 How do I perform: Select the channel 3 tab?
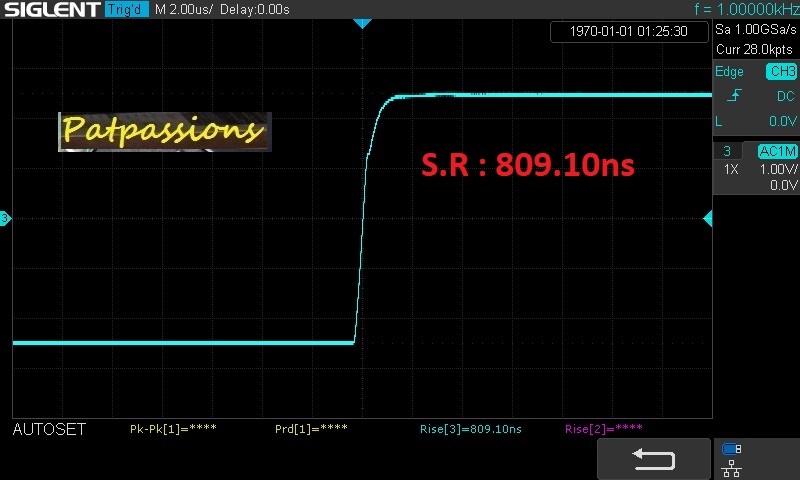(727, 151)
